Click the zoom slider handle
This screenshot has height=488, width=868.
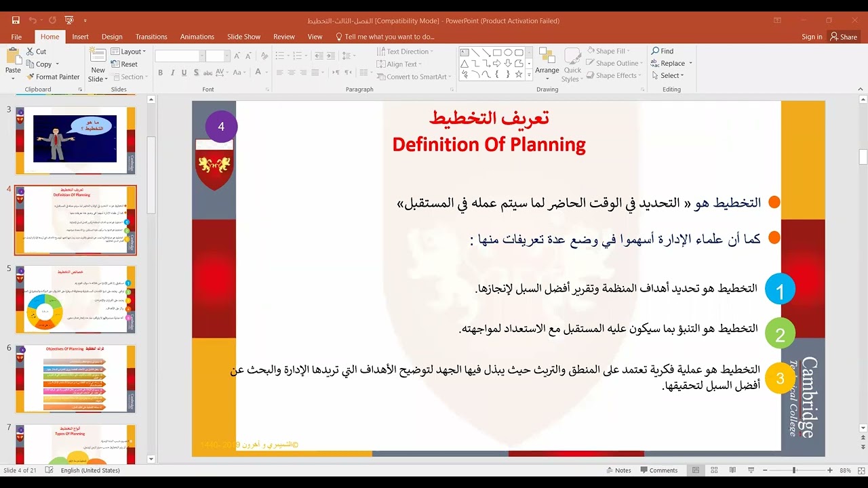[794, 470]
